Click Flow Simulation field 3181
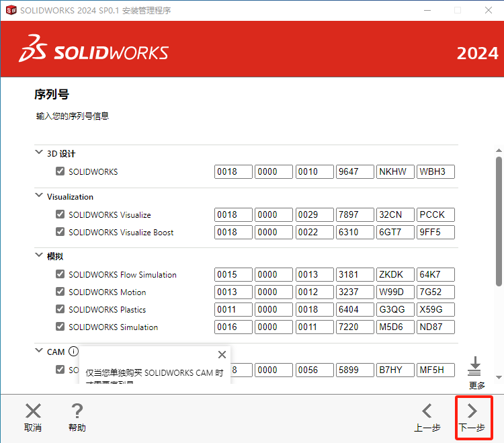Viewport: 504px width, 443px height. click(x=355, y=274)
